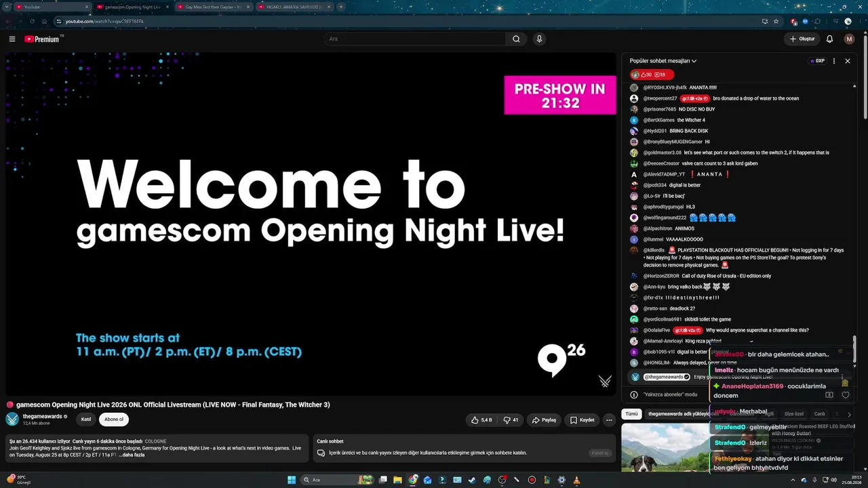Viewport: 868px width, 488px height.
Task: Click the @killerdis PlayStation blackout message
Action: [745, 258]
